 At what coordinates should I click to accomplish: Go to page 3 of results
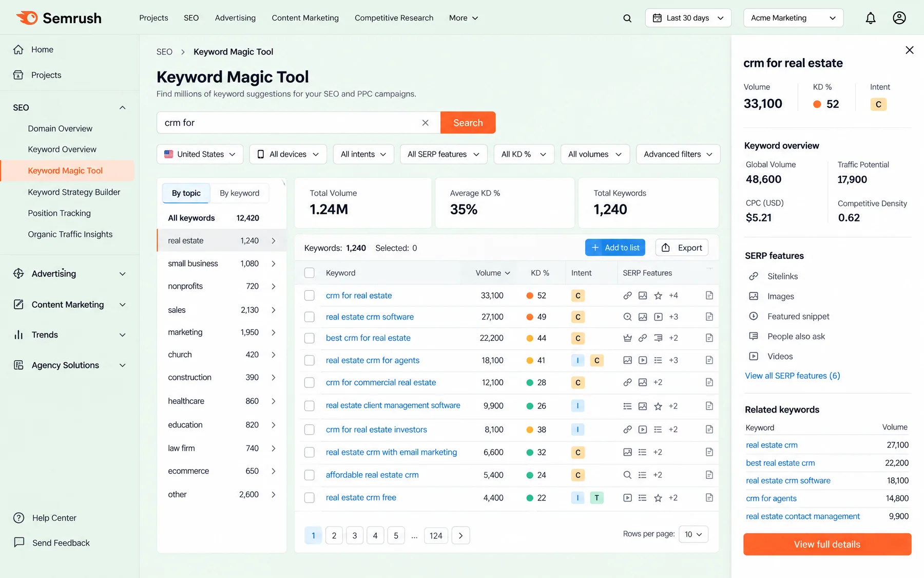click(355, 535)
